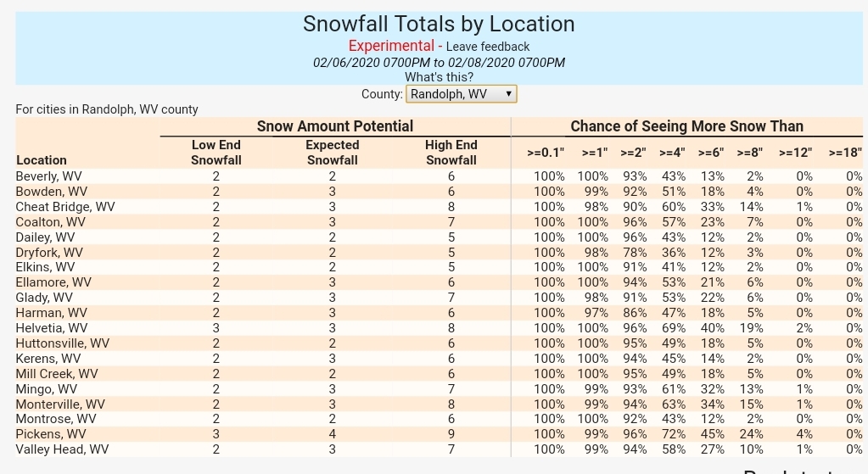Select the Cheat Bridge, WV location
The width and height of the screenshot is (868, 474).
(x=65, y=207)
